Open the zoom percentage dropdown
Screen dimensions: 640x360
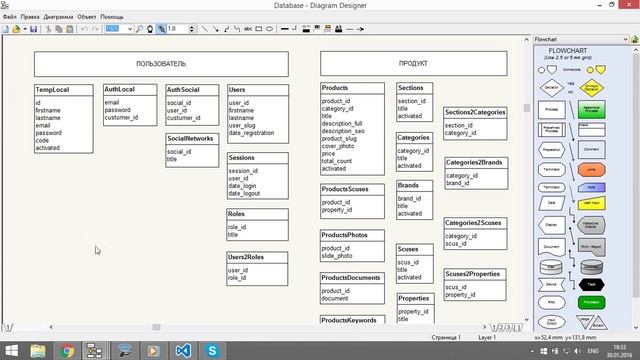tap(130, 29)
